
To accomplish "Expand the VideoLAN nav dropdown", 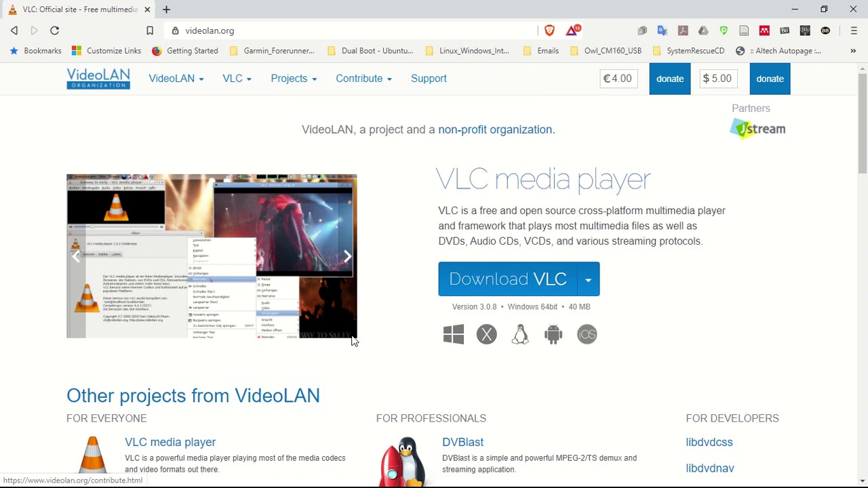I will point(176,79).
